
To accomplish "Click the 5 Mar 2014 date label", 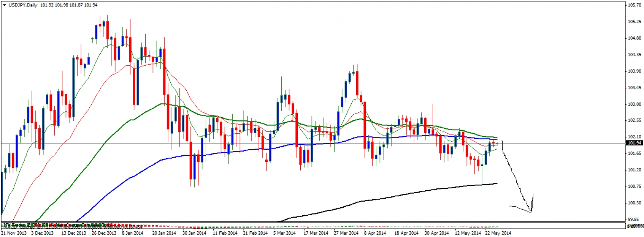I will [284, 233].
